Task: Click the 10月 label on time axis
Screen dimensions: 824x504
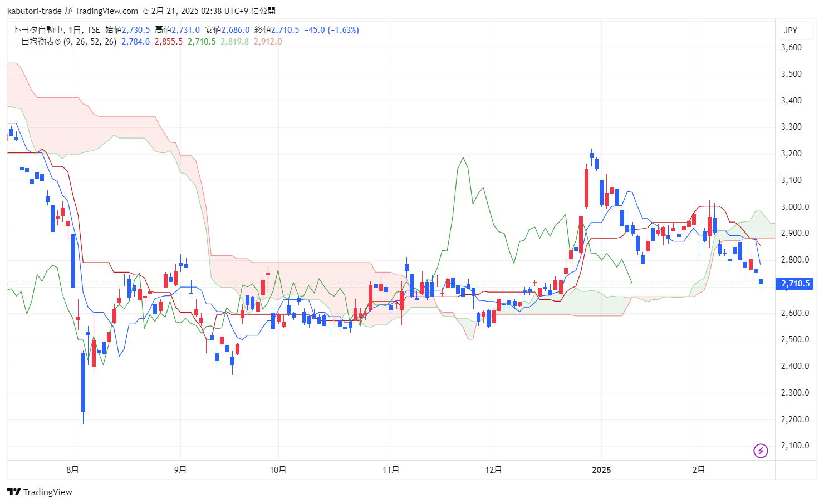Action: (x=278, y=470)
